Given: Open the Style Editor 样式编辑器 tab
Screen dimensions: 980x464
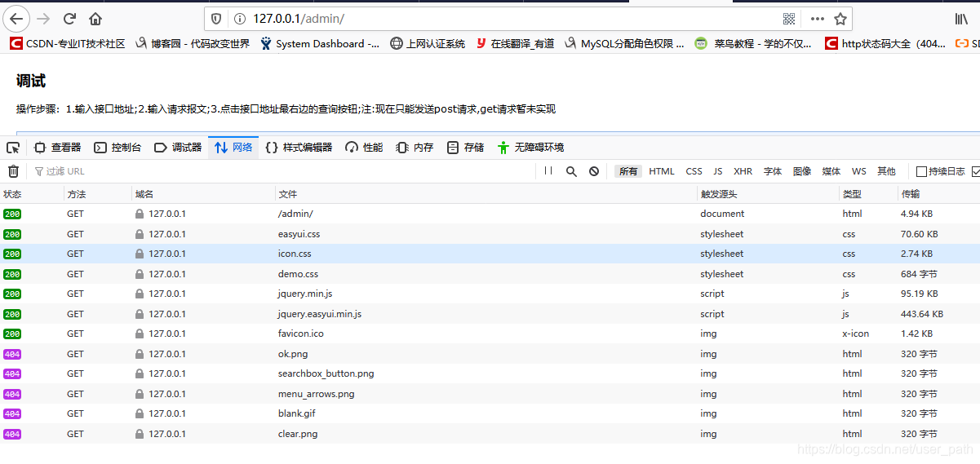Looking at the screenshot, I should coord(299,148).
